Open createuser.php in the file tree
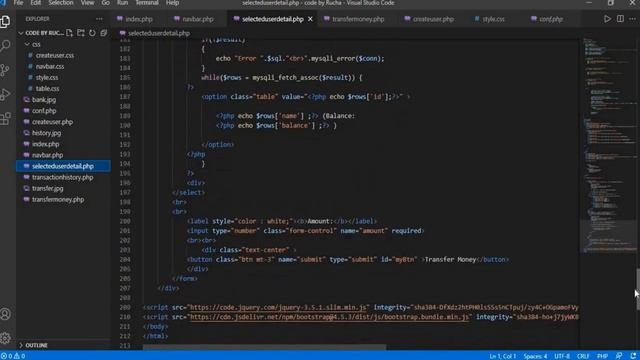Image resolution: width=640 pixels, height=360 pixels. tap(52, 122)
